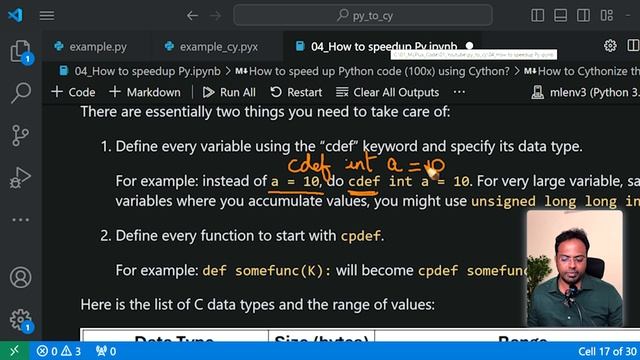Open the Source Control view
640x360 pixels.
point(20,135)
